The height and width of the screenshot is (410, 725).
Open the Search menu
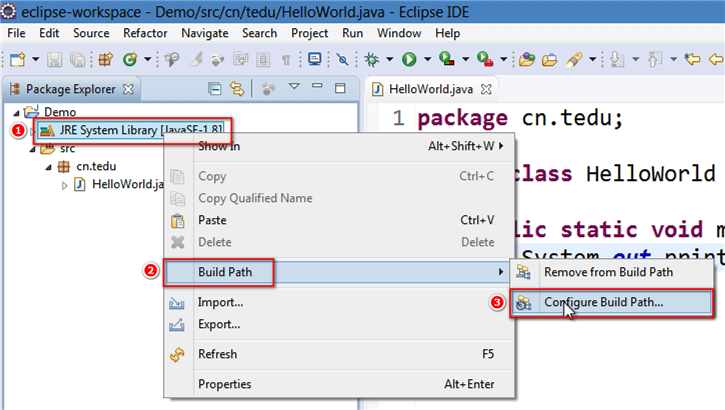coord(259,33)
